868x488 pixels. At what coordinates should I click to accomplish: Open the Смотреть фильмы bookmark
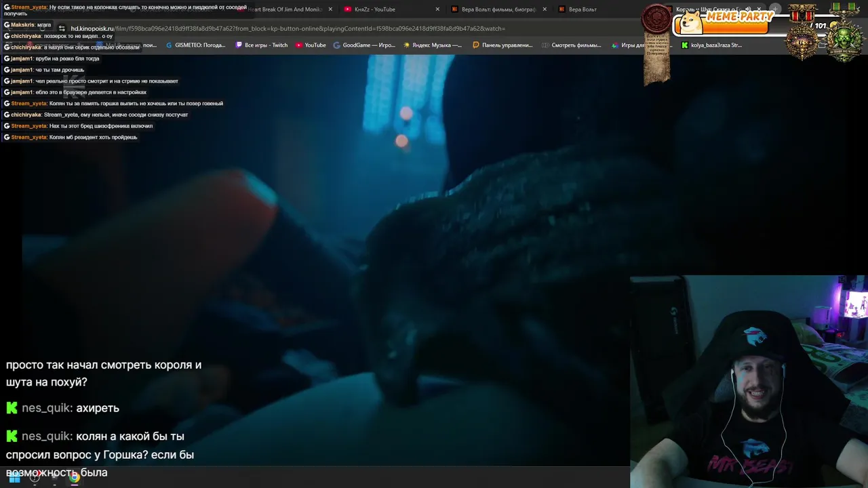571,45
